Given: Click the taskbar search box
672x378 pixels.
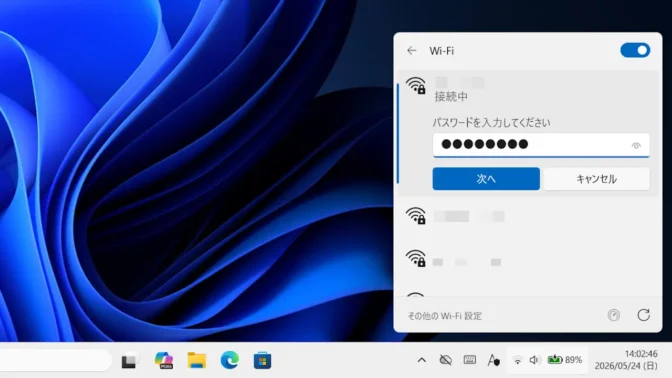Looking at the screenshot, I should [x=55, y=360].
